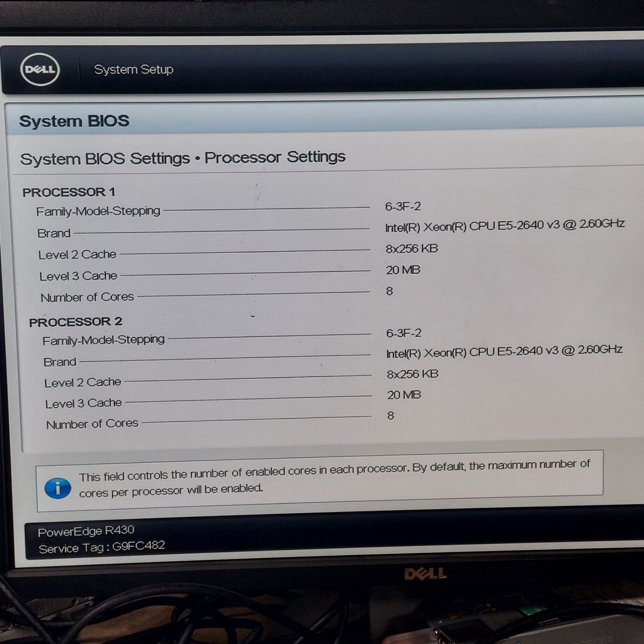
Task: Click PowerEdge R430 model text
Action: point(86,531)
